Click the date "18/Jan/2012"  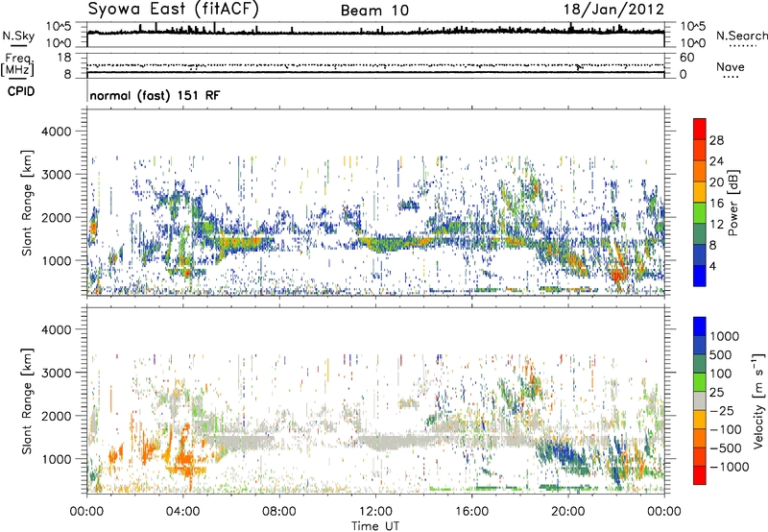point(613,10)
